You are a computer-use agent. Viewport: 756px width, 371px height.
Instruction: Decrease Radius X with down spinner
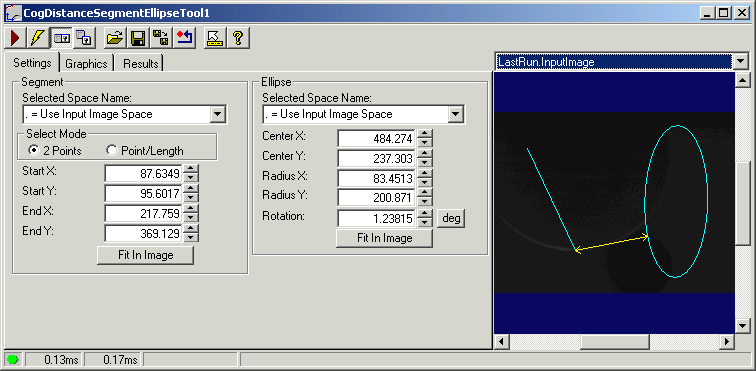tap(424, 183)
